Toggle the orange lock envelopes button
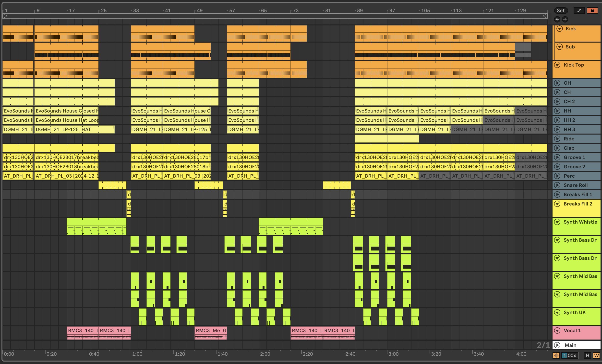This screenshot has height=364, width=602. coord(592,11)
